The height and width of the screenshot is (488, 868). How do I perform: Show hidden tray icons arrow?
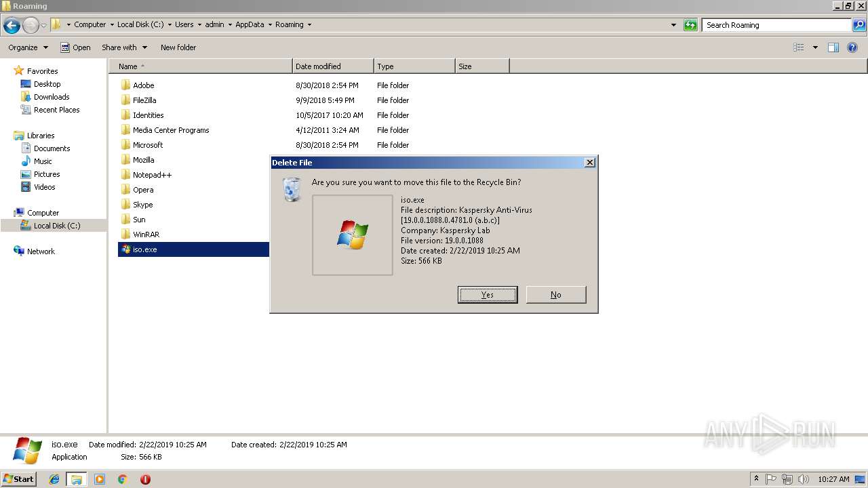tap(756, 479)
